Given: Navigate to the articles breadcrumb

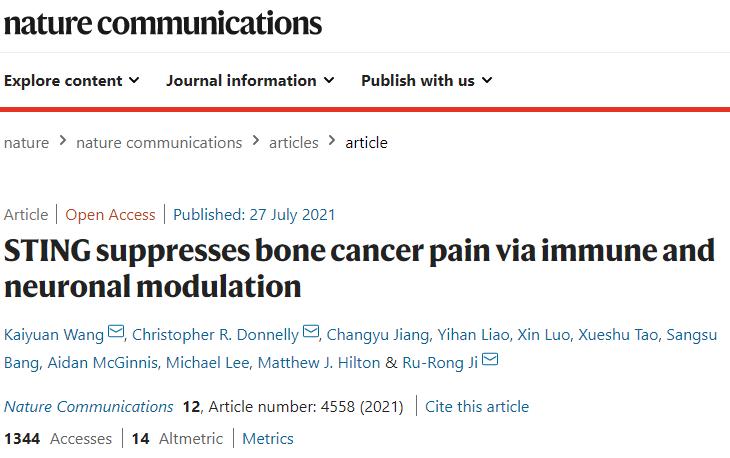Looking at the screenshot, I should (293, 142).
